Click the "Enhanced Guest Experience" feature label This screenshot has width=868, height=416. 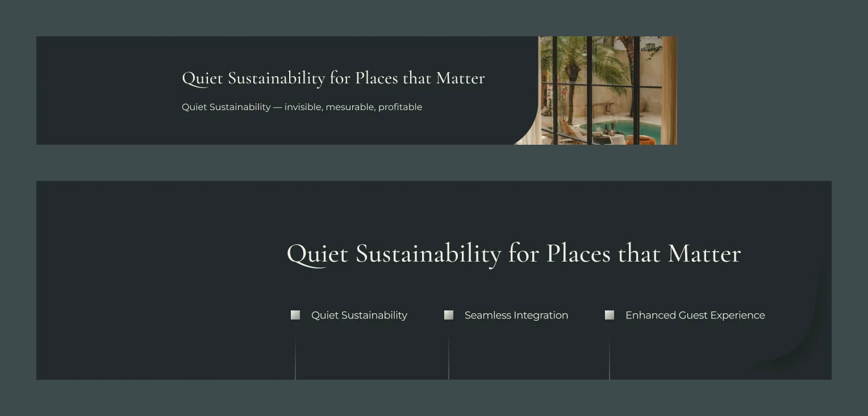click(695, 316)
